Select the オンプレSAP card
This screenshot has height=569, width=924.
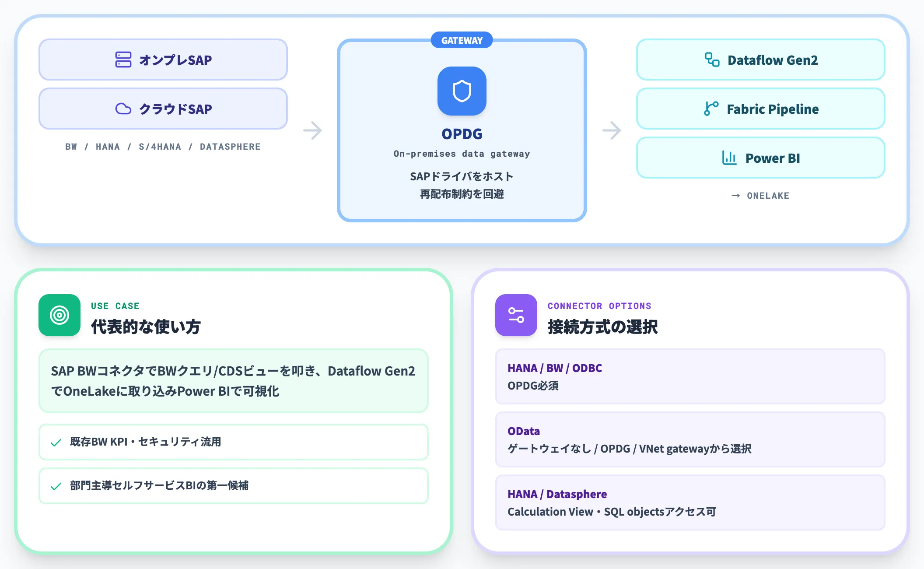[x=163, y=60]
